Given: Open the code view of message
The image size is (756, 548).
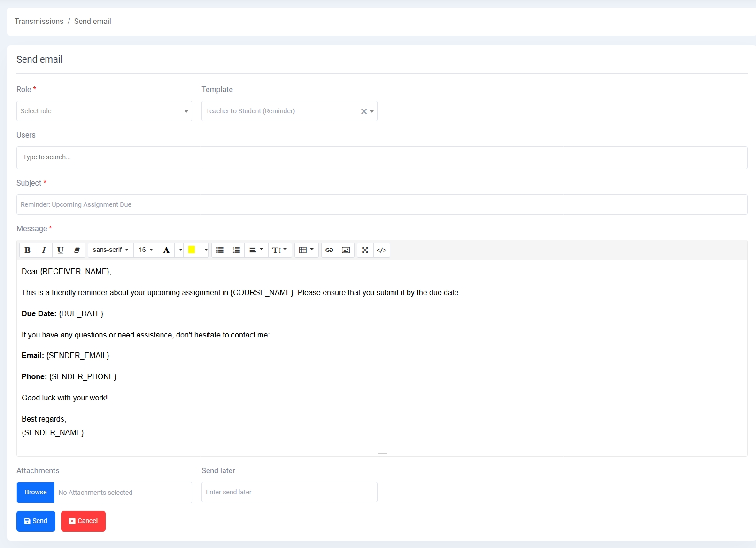Looking at the screenshot, I should coord(382,250).
